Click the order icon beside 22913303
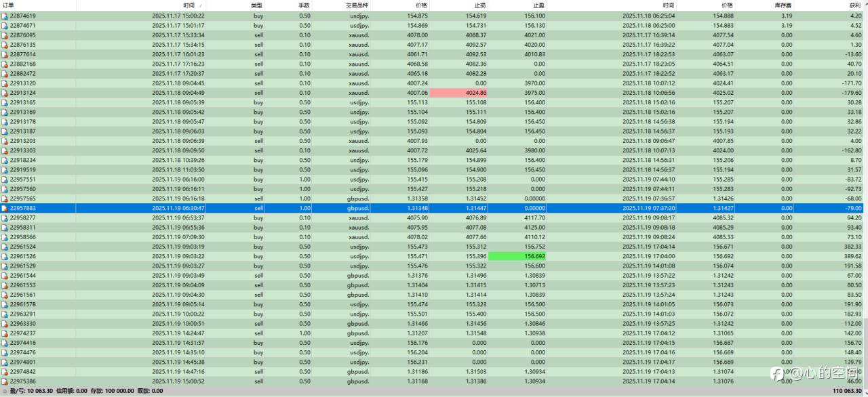 [5, 150]
